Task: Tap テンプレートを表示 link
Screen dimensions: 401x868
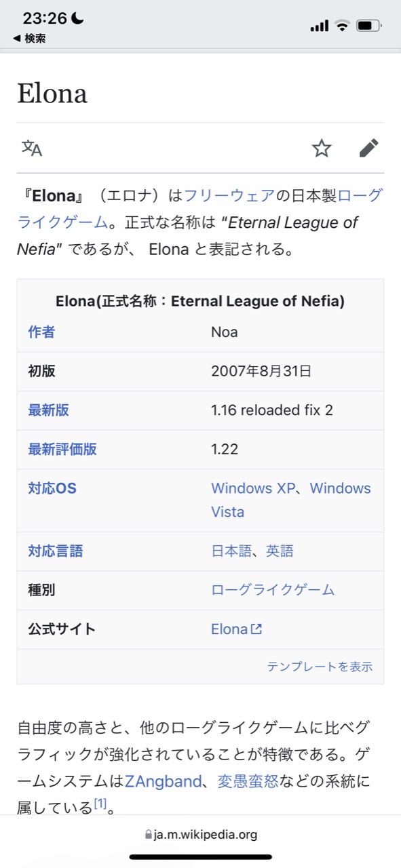Action: (320, 667)
